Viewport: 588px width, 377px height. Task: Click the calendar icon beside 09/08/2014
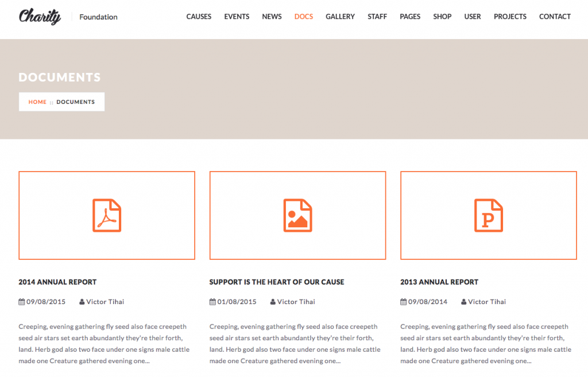403,301
